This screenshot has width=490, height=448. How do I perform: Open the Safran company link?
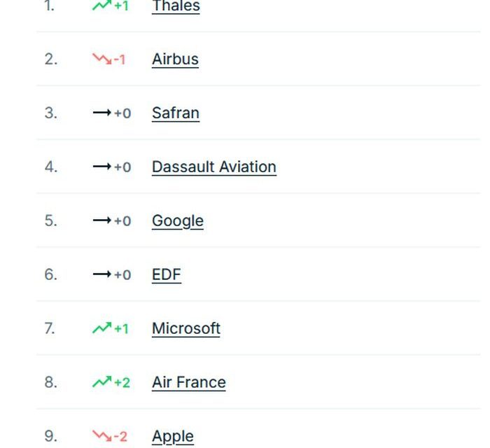pyautogui.click(x=176, y=113)
